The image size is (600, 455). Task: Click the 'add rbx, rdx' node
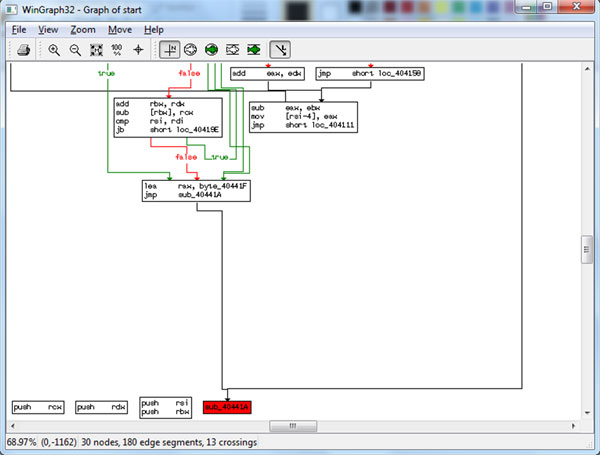(168, 117)
